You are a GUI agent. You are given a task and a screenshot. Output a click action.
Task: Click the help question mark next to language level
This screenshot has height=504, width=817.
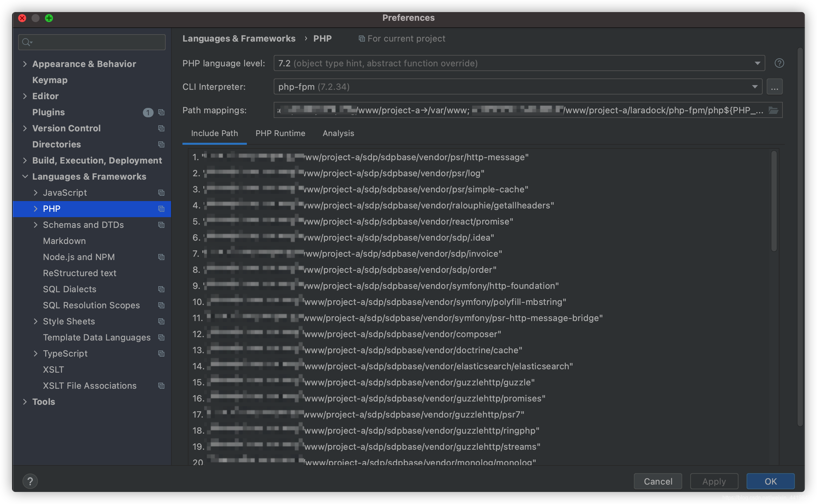pos(779,63)
